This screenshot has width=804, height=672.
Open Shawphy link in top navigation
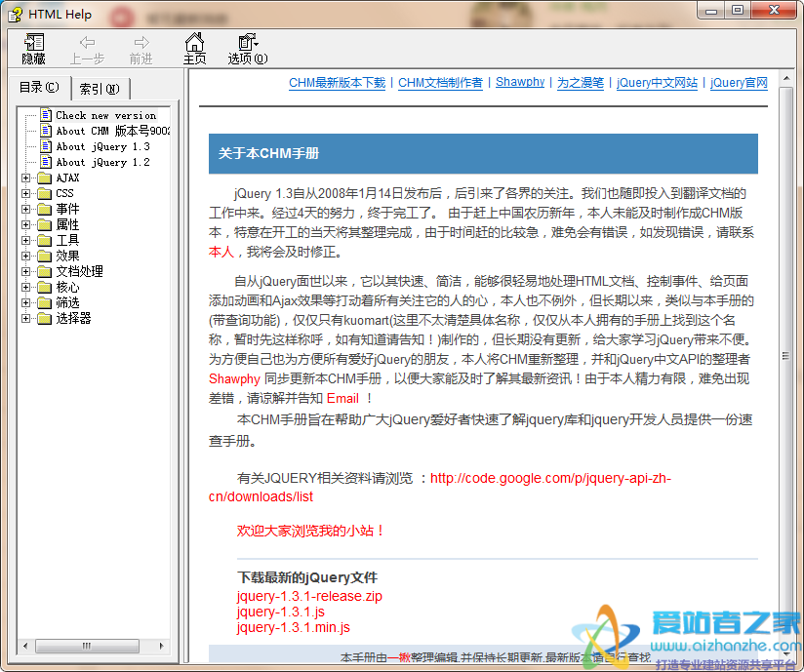(x=520, y=82)
